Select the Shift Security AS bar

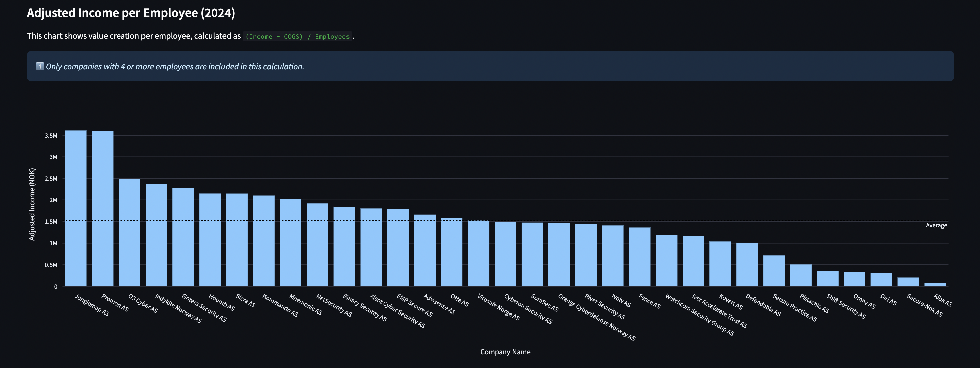click(828, 279)
